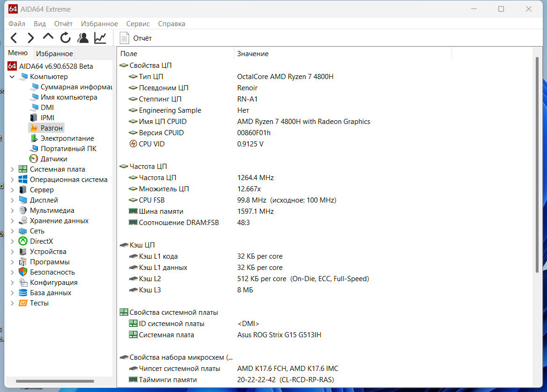547x392 pixels.
Task: Click the Портативный ПК laptop icon
Action: [34, 149]
